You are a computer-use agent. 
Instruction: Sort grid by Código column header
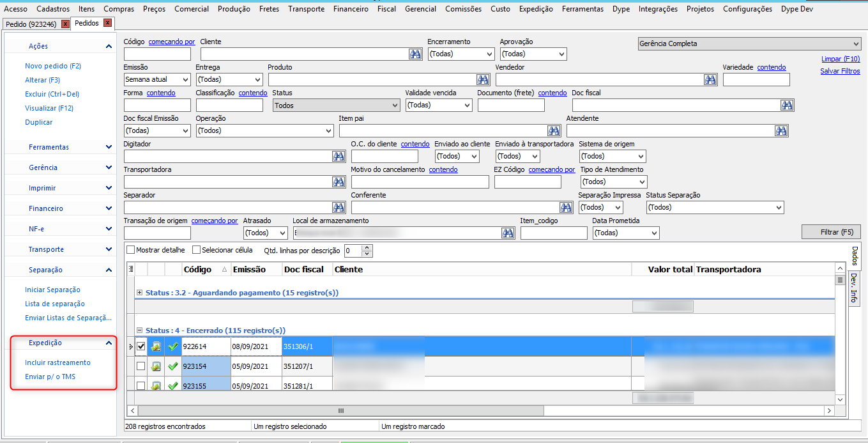point(206,269)
